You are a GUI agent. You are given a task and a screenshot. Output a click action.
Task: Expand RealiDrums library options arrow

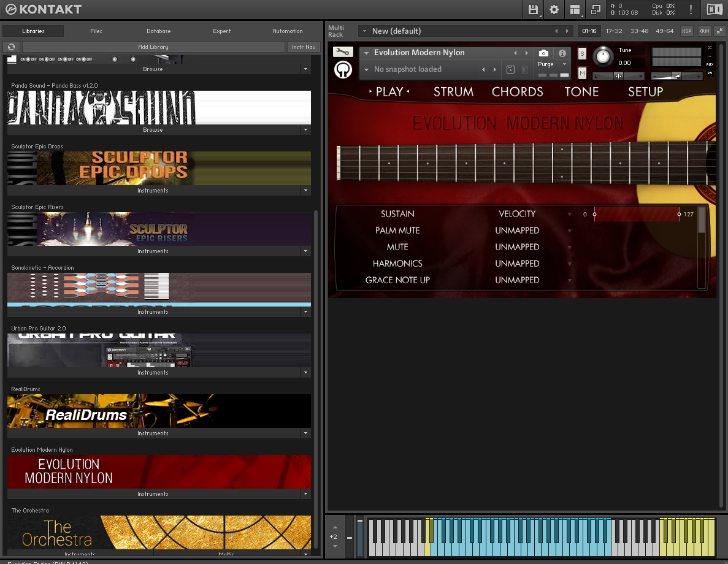(305, 433)
